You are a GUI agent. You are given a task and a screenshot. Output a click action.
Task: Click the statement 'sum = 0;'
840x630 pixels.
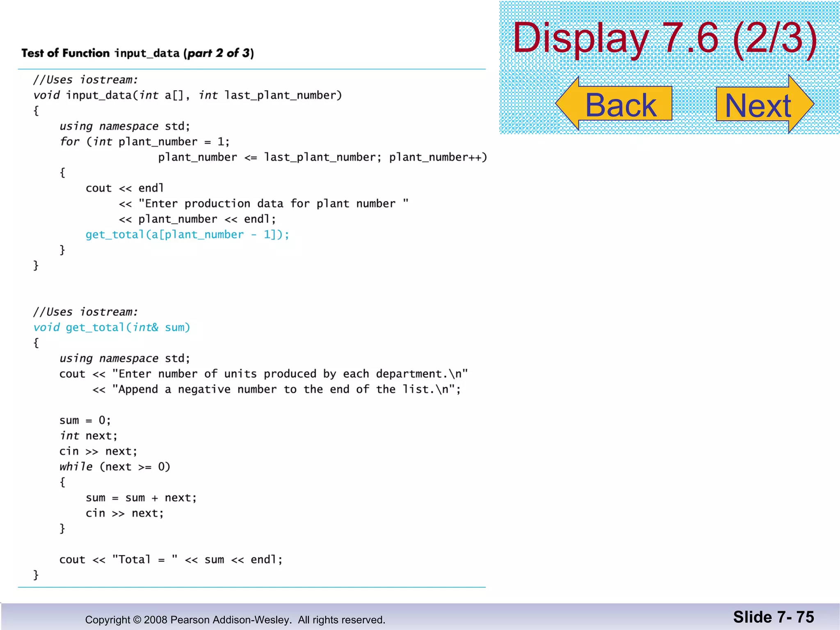pyautogui.click(x=85, y=420)
